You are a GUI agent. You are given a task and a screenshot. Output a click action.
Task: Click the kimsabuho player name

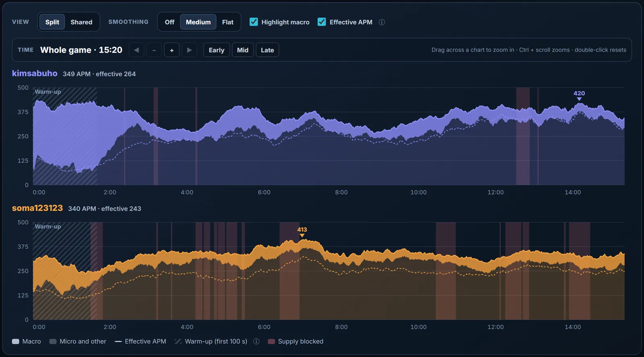tap(35, 73)
